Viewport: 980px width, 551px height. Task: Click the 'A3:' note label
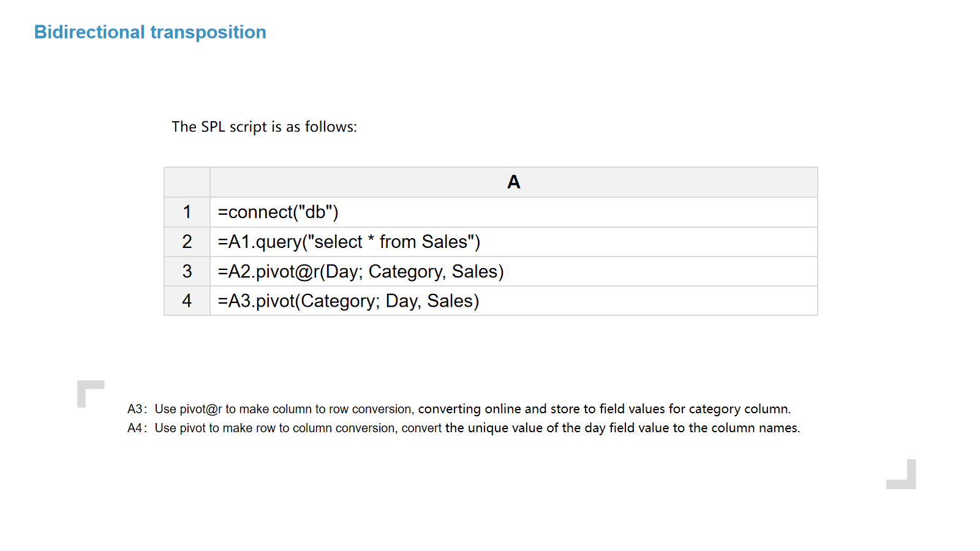click(x=137, y=409)
